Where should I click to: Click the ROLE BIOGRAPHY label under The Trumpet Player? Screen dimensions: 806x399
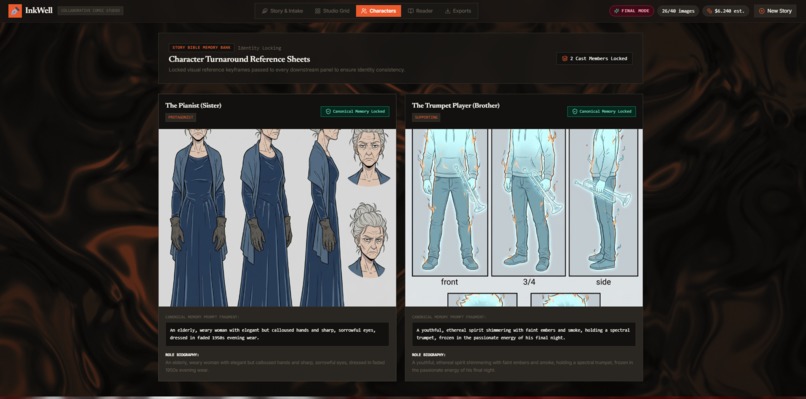click(x=429, y=355)
